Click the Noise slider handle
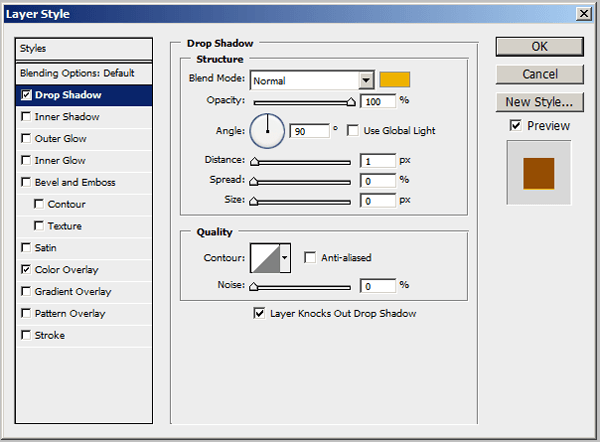This screenshot has height=442, width=600. pos(254,286)
